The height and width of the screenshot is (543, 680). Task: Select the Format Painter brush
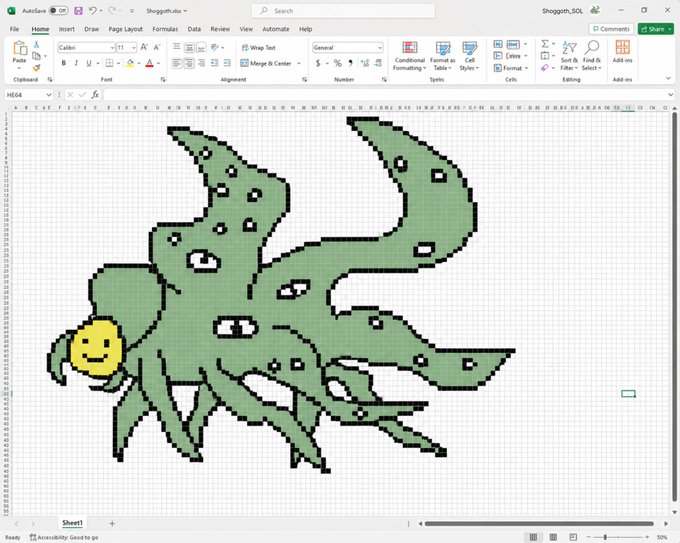36,68
